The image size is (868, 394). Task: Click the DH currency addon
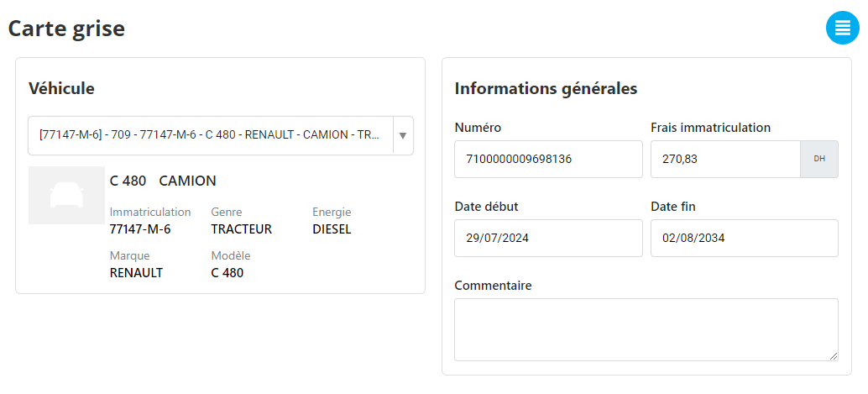pos(819,160)
